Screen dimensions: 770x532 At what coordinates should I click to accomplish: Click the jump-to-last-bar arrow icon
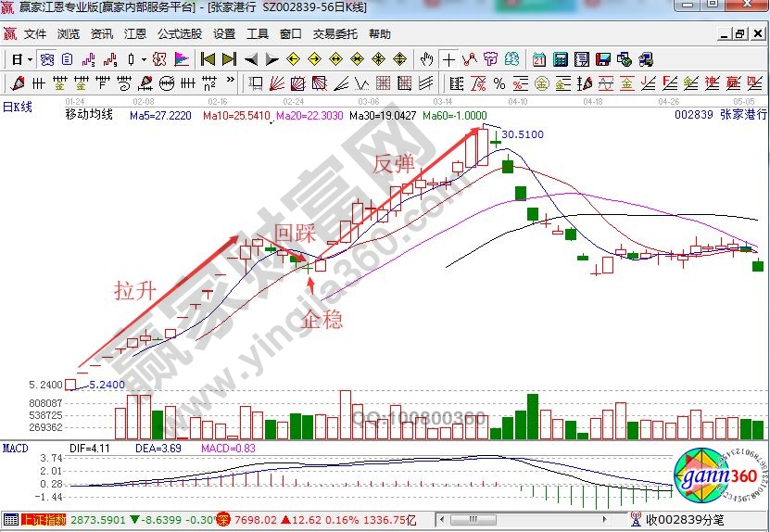(x=229, y=59)
